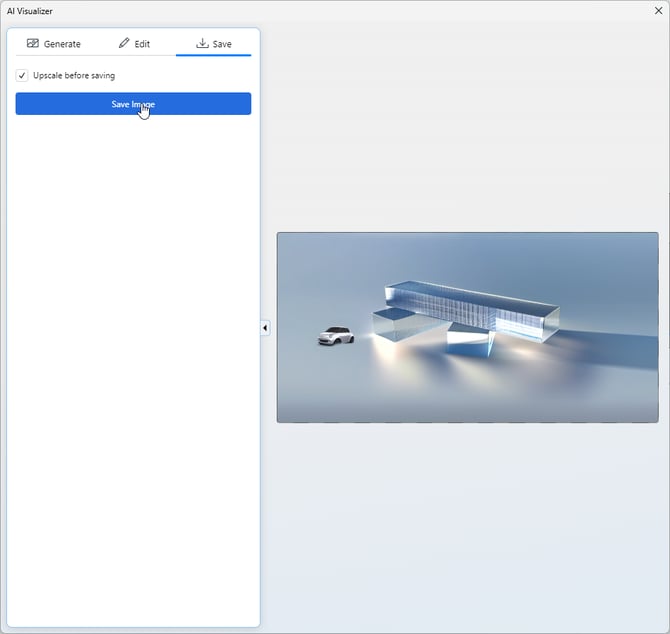The height and width of the screenshot is (634, 670).
Task: Open the Edit tab
Action: click(x=142, y=44)
